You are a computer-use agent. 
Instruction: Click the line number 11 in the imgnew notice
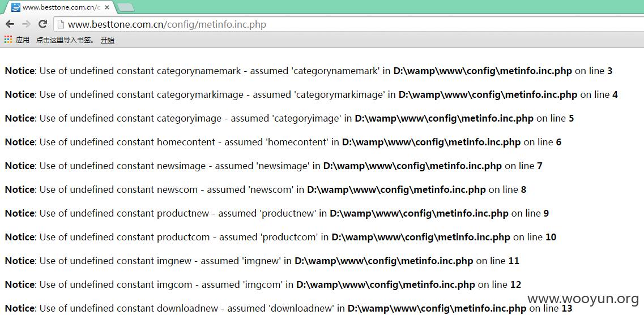pyautogui.click(x=514, y=261)
